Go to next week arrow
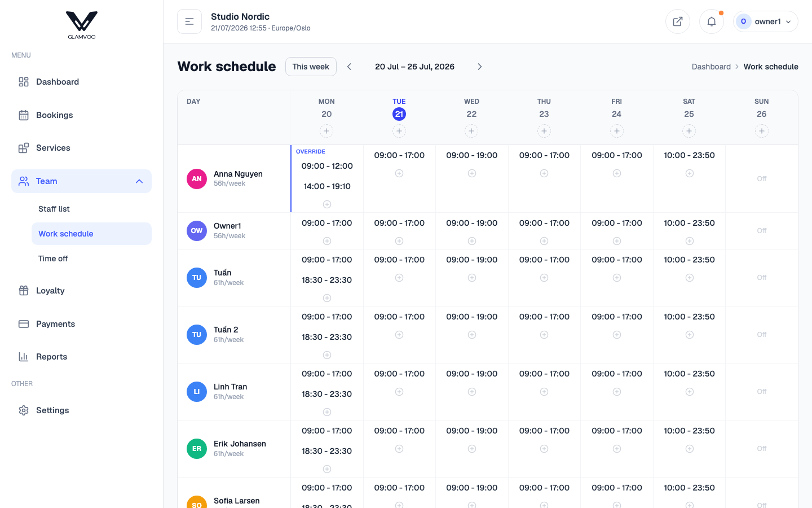Viewport: 812px width, 508px height. (x=480, y=67)
